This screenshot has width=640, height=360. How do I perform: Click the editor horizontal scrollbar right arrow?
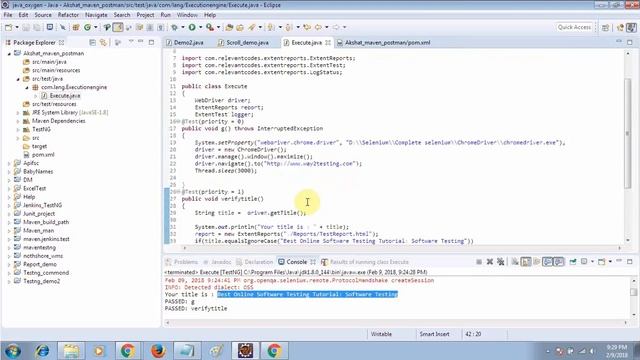click(x=620, y=248)
